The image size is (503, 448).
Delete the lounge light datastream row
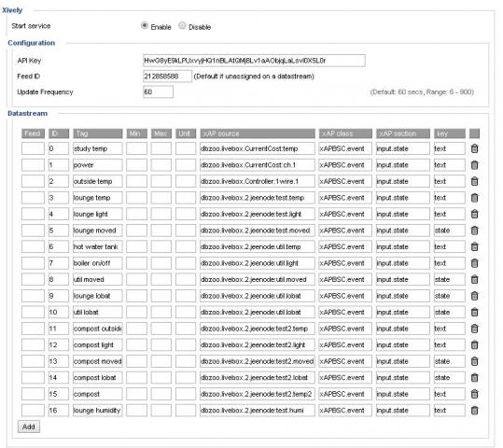474,214
